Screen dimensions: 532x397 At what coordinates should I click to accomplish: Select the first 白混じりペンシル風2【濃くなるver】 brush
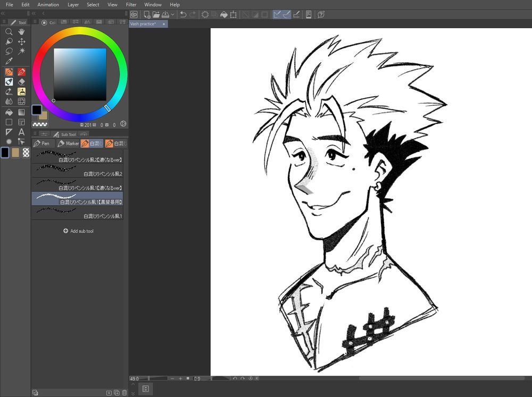click(x=77, y=156)
